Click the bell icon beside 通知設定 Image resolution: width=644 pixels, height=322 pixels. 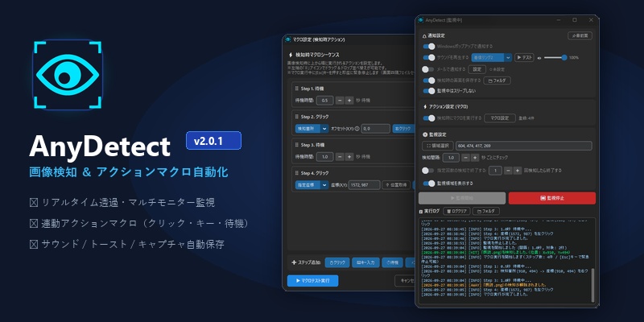(424, 36)
